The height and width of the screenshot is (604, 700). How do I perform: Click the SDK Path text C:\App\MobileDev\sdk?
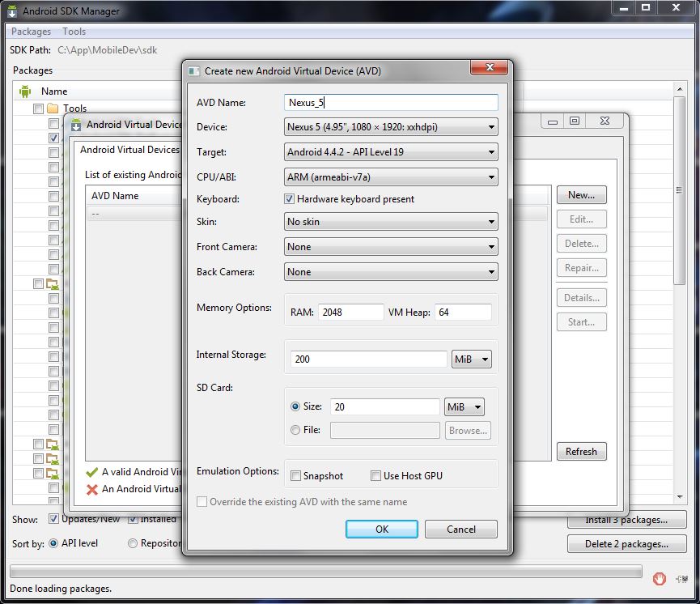107,50
